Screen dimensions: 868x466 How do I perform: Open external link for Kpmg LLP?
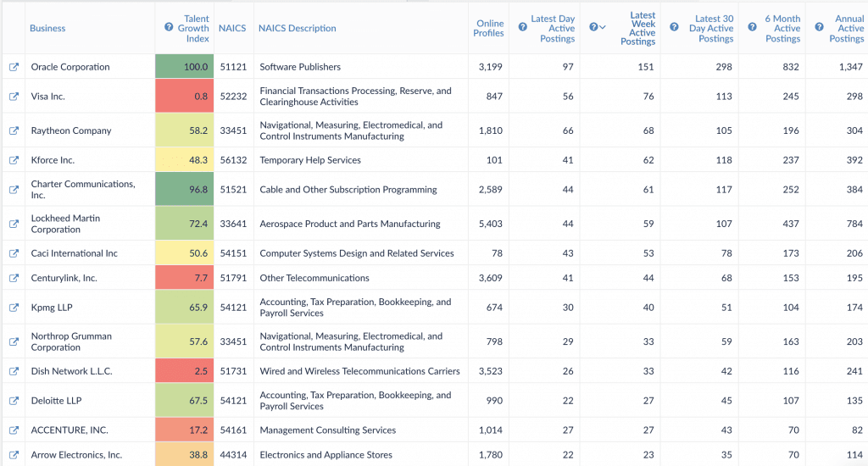pyautogui.click(x=14, y=308)
